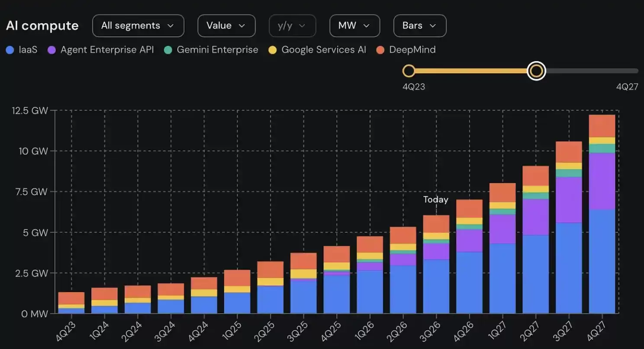This screenshot has height=349, width=644.
Task: Toggle the DeepMind legend series
Action: [x=406, y=50]
